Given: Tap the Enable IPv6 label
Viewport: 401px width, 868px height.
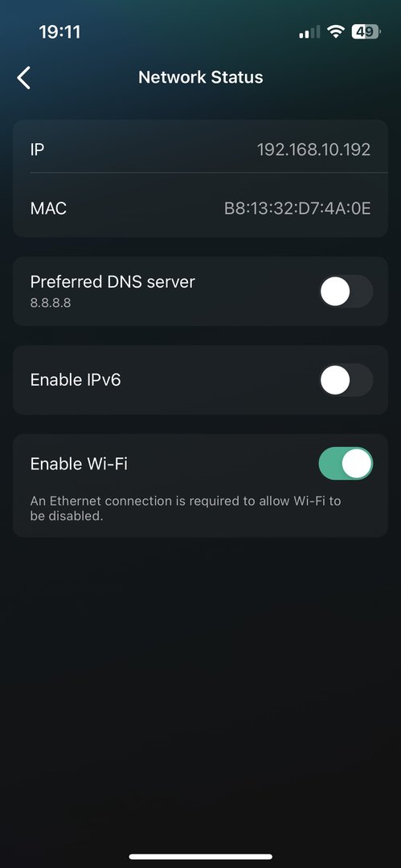Looking at the screenshot, I should pyautogui.click(x=76, y=380).
